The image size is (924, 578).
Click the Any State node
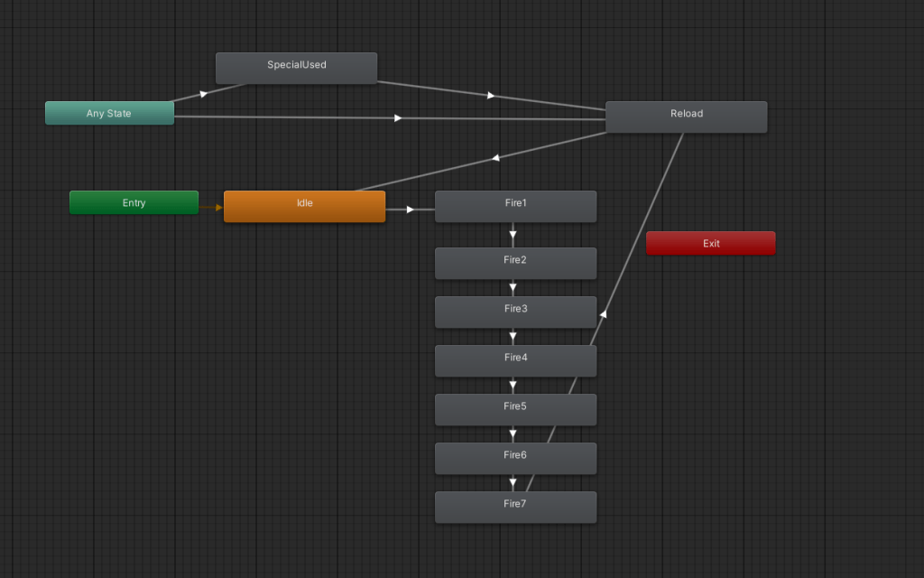(109, 114)
